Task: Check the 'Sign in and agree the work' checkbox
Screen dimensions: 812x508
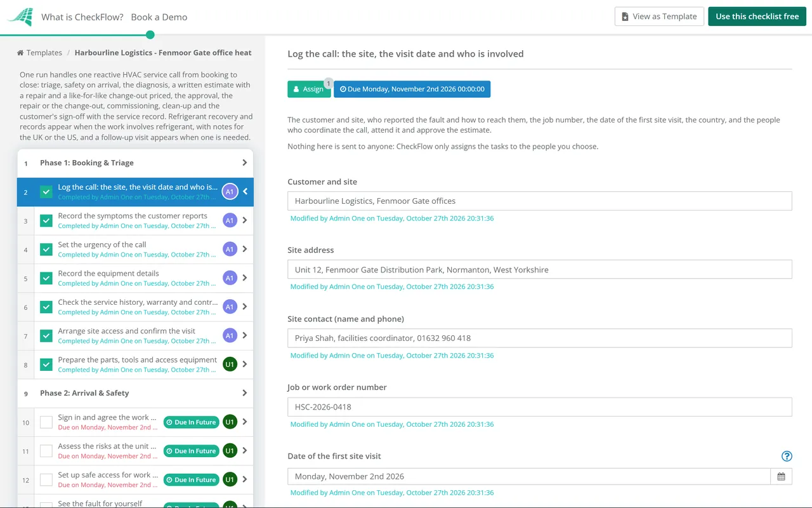Action: 46,422
